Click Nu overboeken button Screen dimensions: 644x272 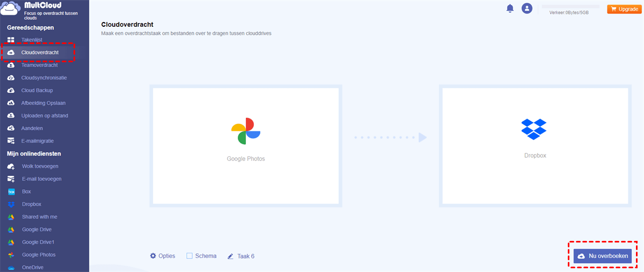point(603,256)
